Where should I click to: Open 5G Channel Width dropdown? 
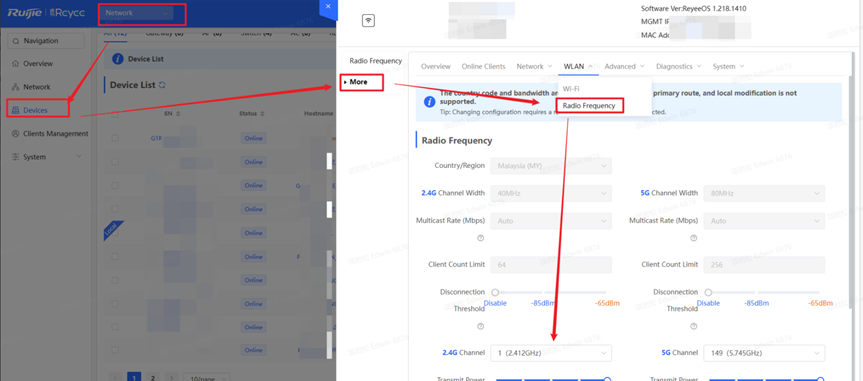(764, 193)
